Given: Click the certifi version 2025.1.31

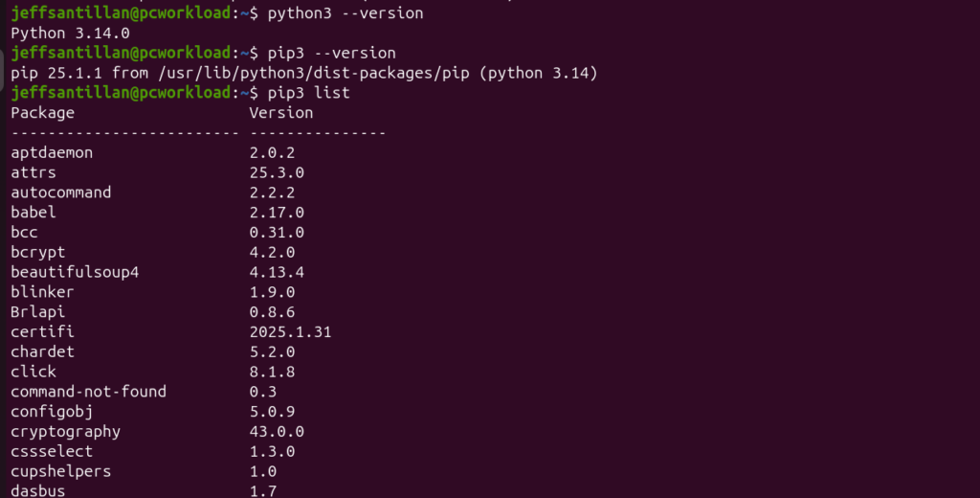Looking at the screenshot, I should [291, 332].
